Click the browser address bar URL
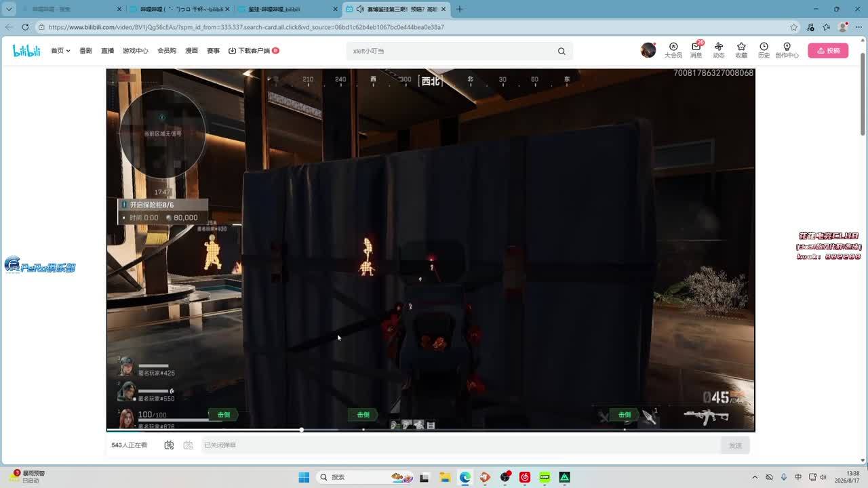 tap(246, 27)
